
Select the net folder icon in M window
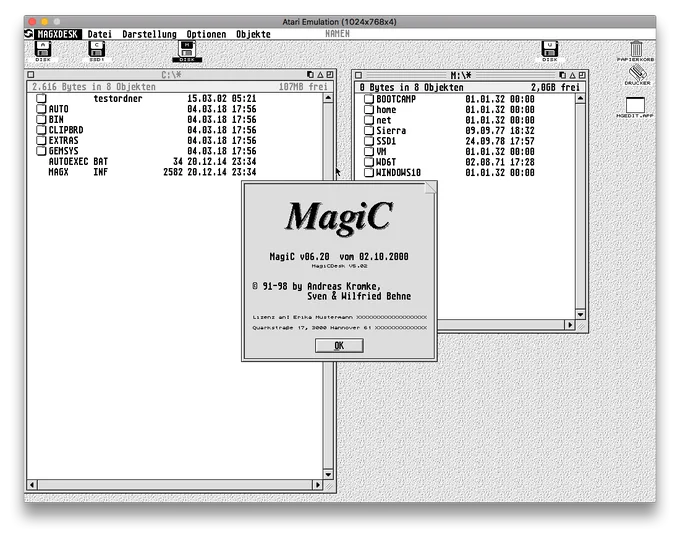[369, 120]
